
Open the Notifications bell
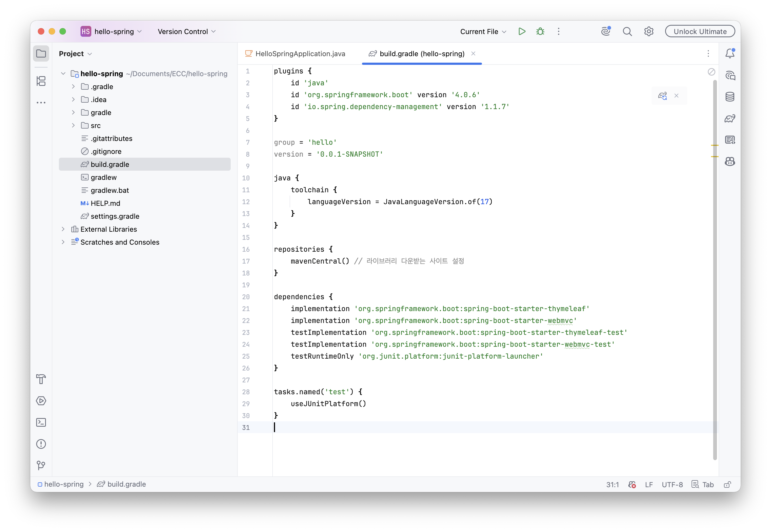730,53
